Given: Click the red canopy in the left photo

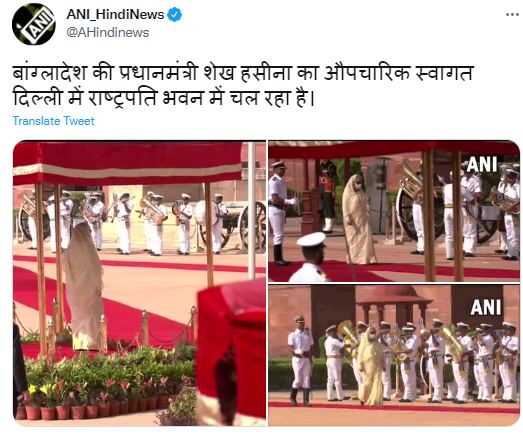Looking at the screenshot, I should click(127, 162).
